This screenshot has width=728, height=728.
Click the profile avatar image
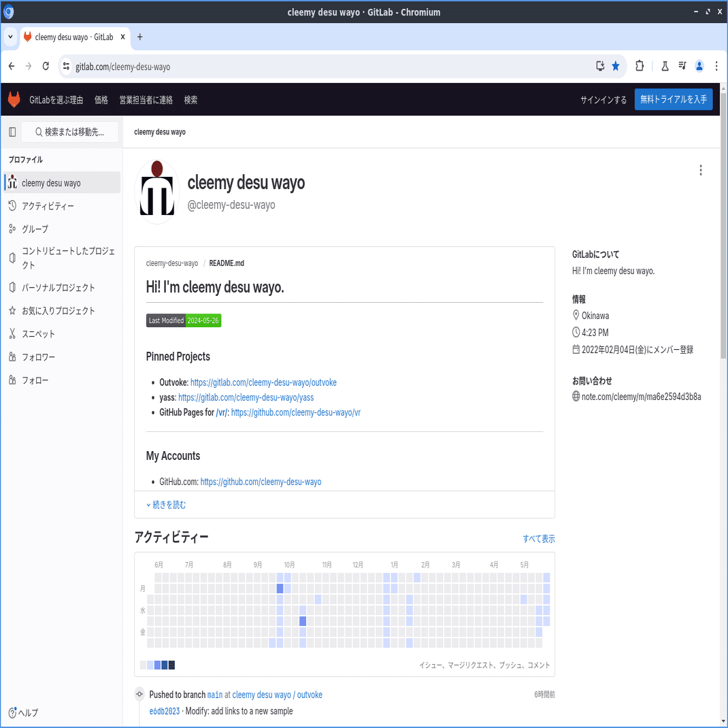click(157, 192)
